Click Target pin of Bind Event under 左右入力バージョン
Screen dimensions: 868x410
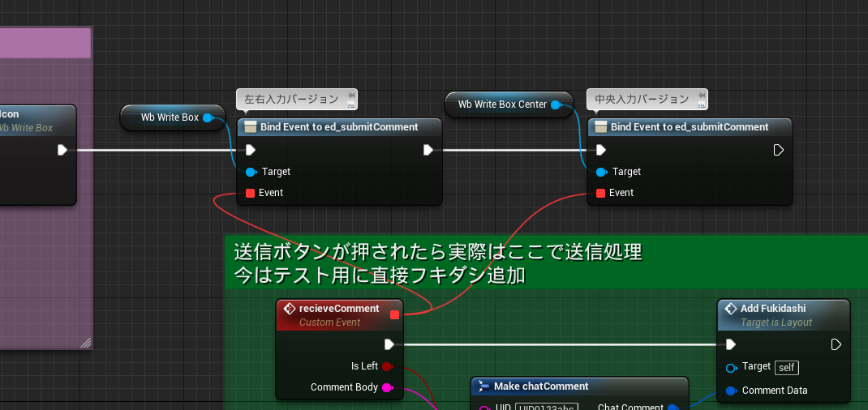[x=251, y=172]
